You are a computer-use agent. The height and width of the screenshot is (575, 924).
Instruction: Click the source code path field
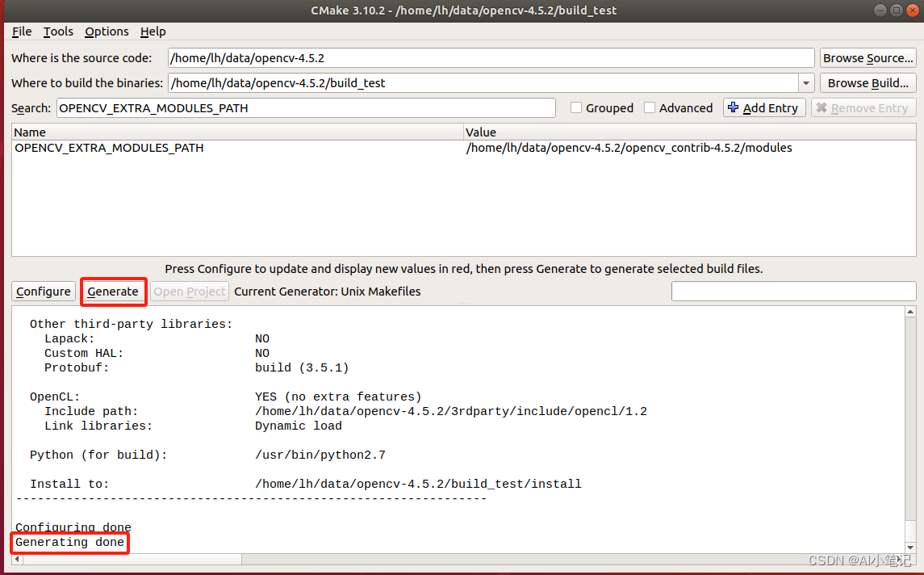(491, 58)
